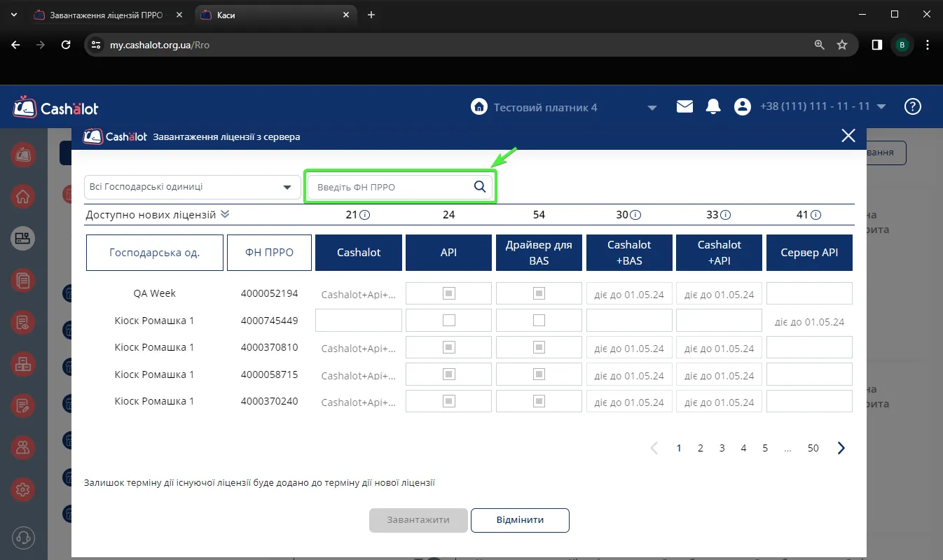Bookmark this page with the star icon

point(842,45)
